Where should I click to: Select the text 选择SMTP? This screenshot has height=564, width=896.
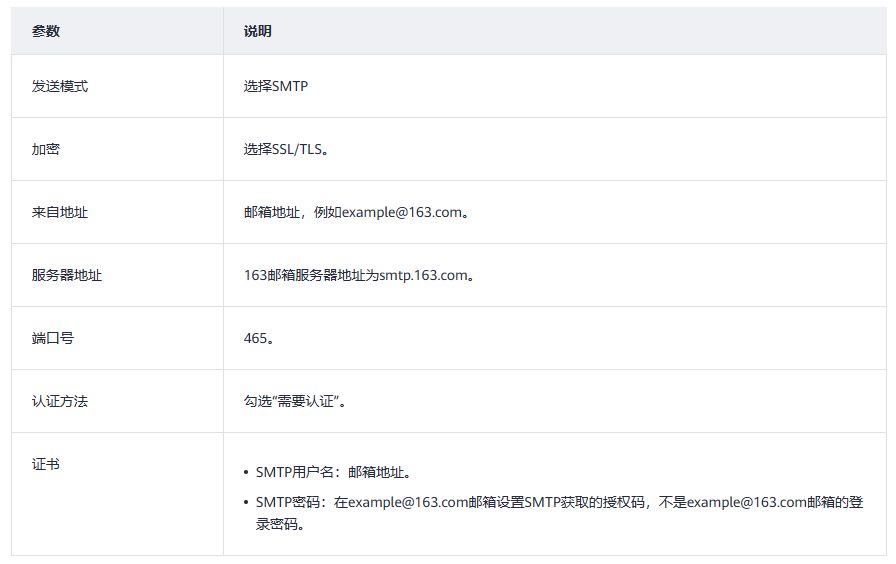coord(275,86)
